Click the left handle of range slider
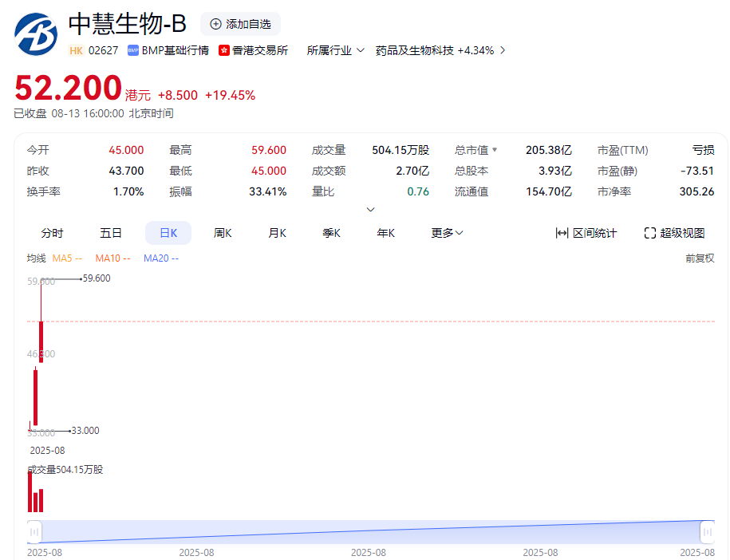This screenshot has width=730, height=560. tap(34, 531)
